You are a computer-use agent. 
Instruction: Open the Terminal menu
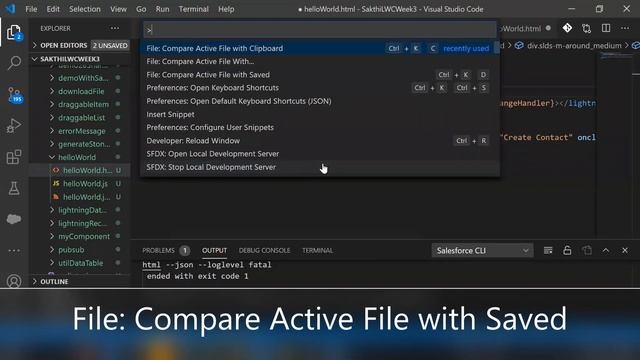click(193, 9)
